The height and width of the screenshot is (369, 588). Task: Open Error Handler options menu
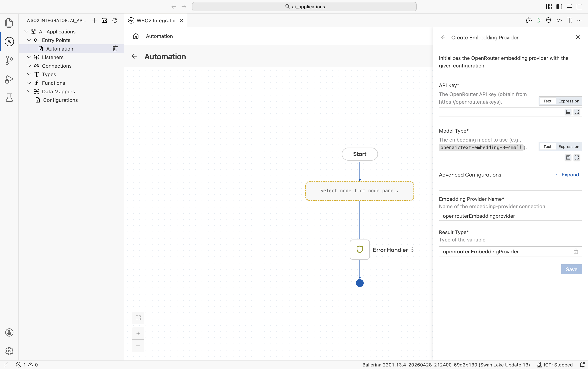412,250
